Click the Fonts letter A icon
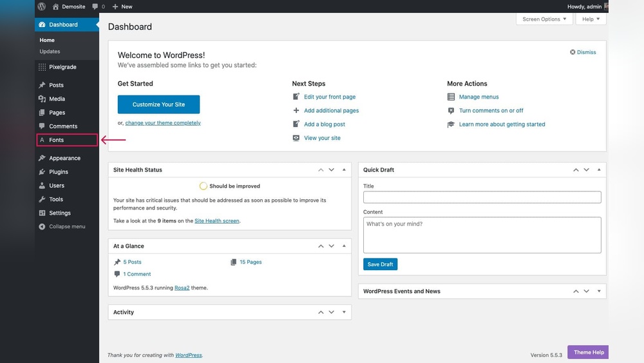This screenshot has height=363, width=644. pos(42,140)
